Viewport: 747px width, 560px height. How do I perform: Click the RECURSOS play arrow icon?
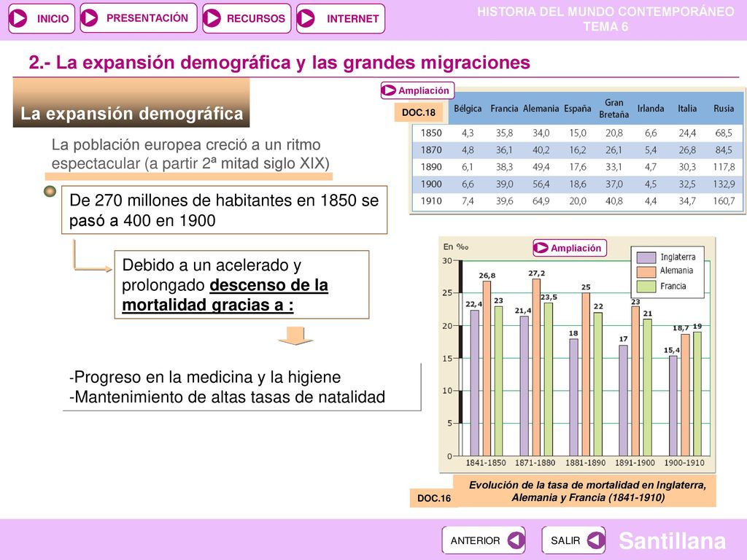(212, 18)
